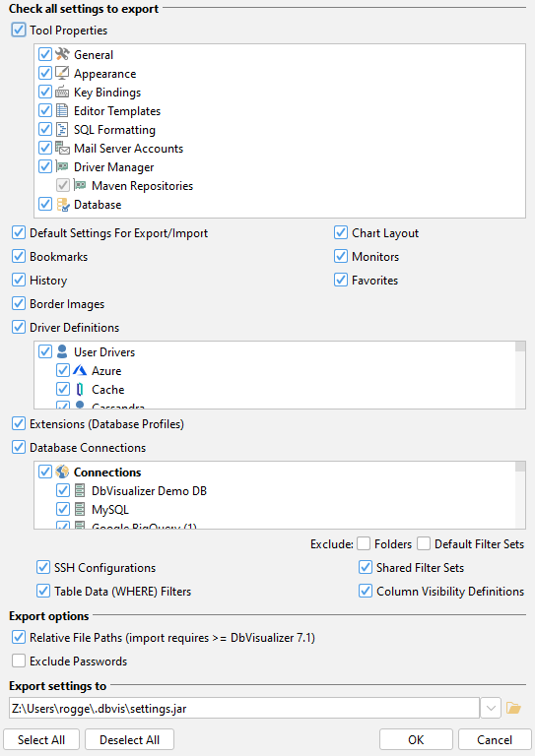Uncheck the Cache driver checkbox
The width and height of the screenshot is (535, 756).
(x=63, y=389)
